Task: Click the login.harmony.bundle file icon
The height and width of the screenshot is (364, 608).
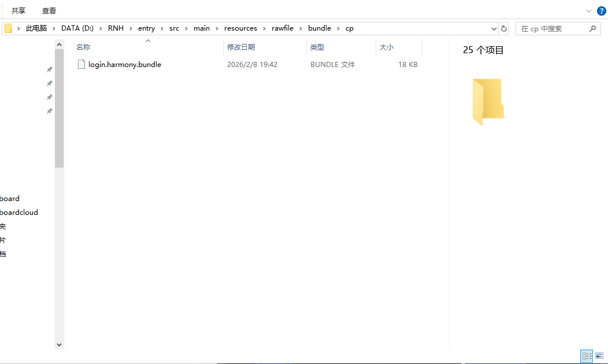Action: click(x=81, y=64)
